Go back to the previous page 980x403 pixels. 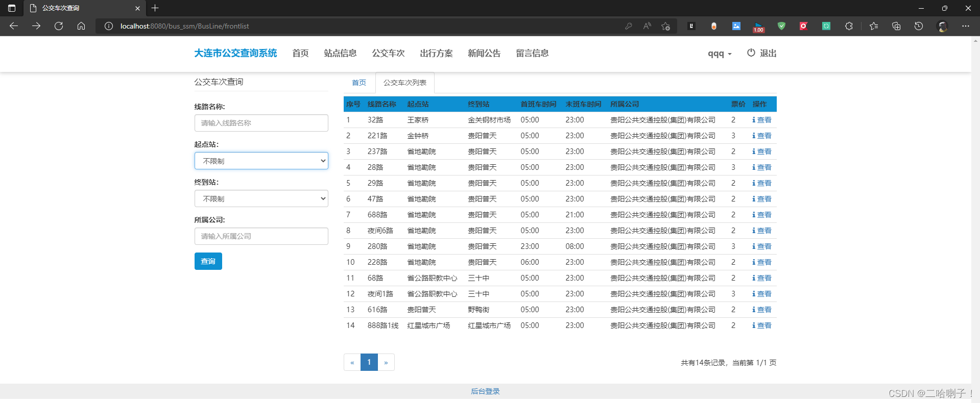point(14,26)
